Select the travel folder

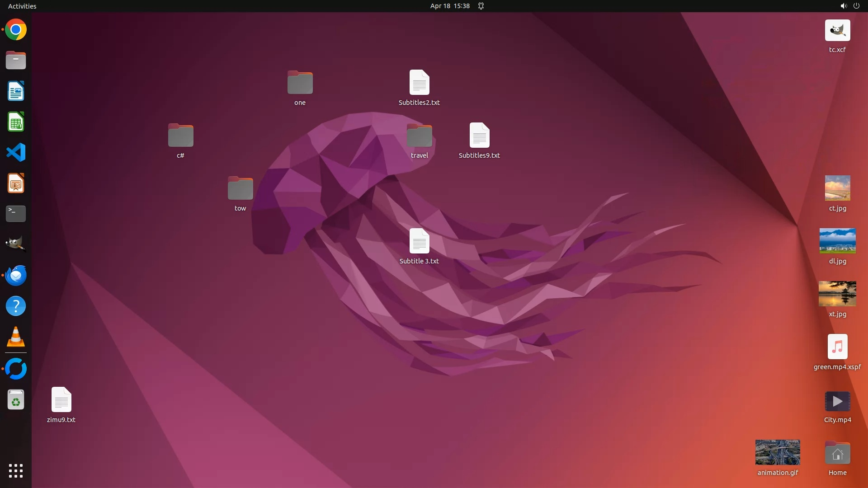pos(419,136)
